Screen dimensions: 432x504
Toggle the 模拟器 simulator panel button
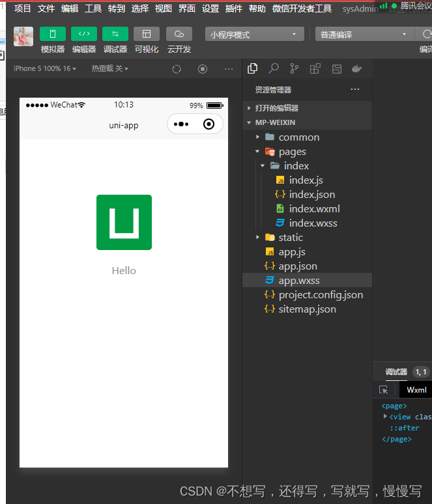pyautogui.click(x=53, y=34)
